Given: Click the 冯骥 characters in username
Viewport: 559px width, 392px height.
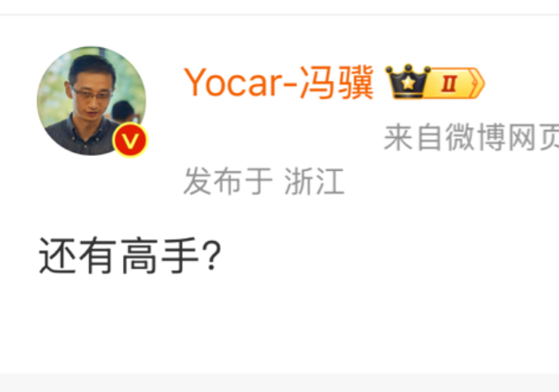Looking at the screenshot, I should pos(337,83).
